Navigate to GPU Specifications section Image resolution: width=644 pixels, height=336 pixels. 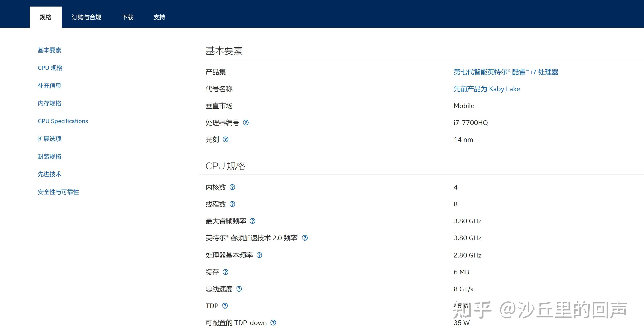click(x=63, y=121)
